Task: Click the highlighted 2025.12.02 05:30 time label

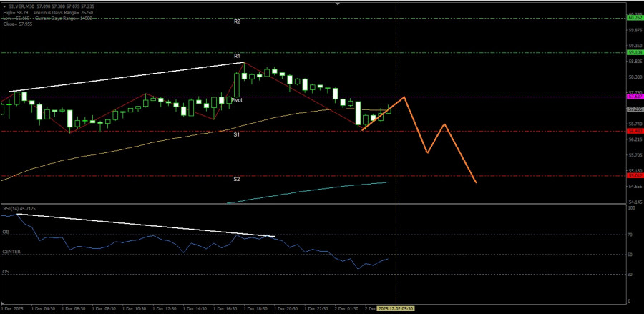Action: click(x=397, y=309)
